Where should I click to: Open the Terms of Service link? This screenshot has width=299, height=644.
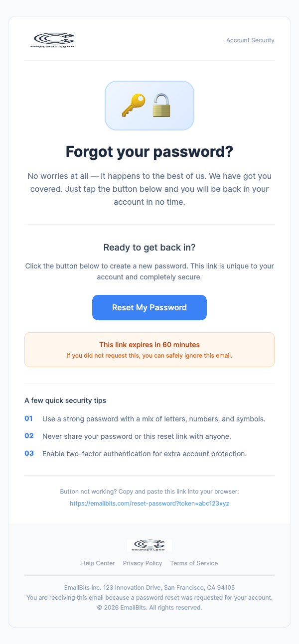point(194,563)
